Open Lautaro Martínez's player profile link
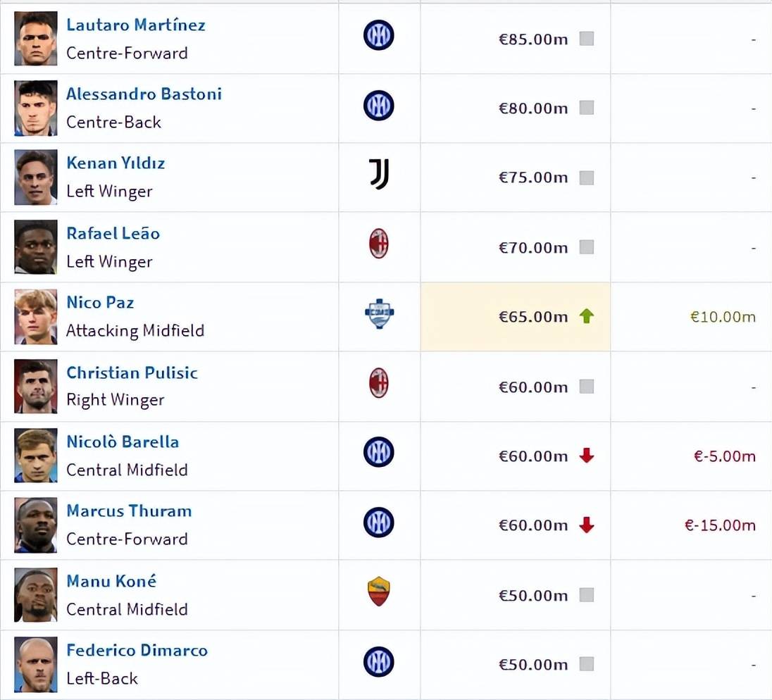The height and width of the screenshot is (700, 772). [x=136, y=25]
